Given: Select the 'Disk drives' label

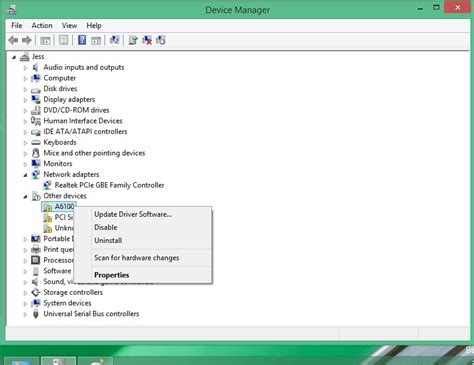Looking at the screenshot, I should [x=60, y=89].
